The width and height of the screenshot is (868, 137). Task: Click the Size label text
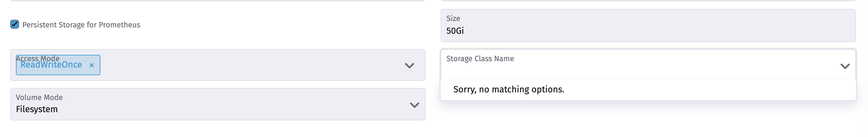(x=453, y=18)
